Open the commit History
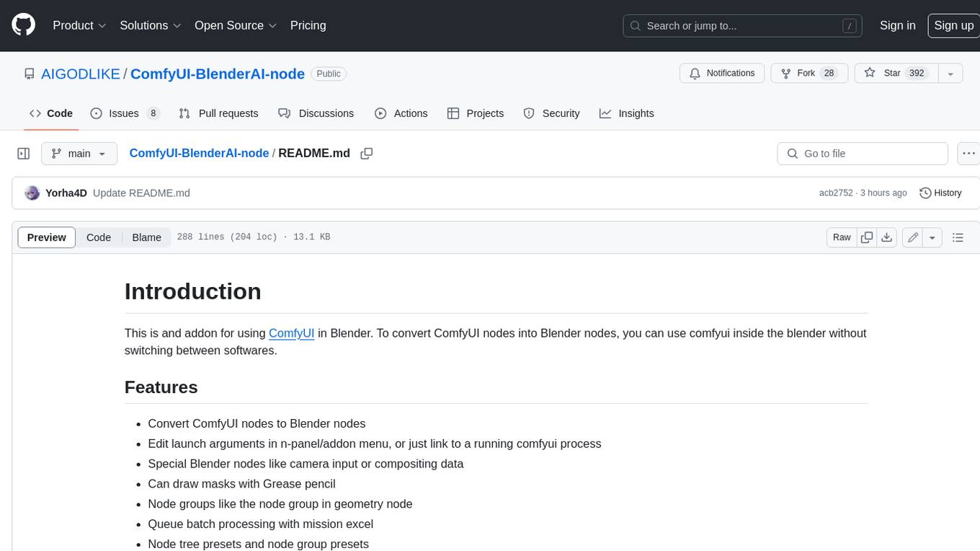Screen dimensions: 980x551 click(x=940, y=193)
